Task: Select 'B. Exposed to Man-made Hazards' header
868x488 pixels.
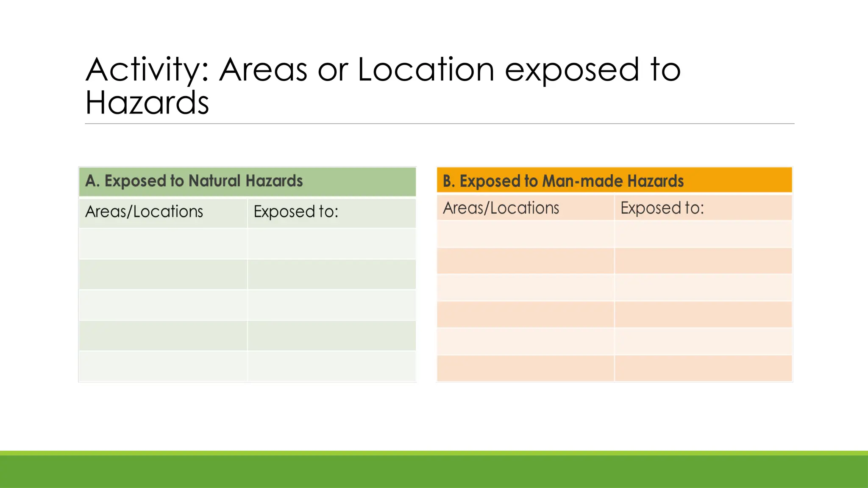Action: tap(563, 181)
